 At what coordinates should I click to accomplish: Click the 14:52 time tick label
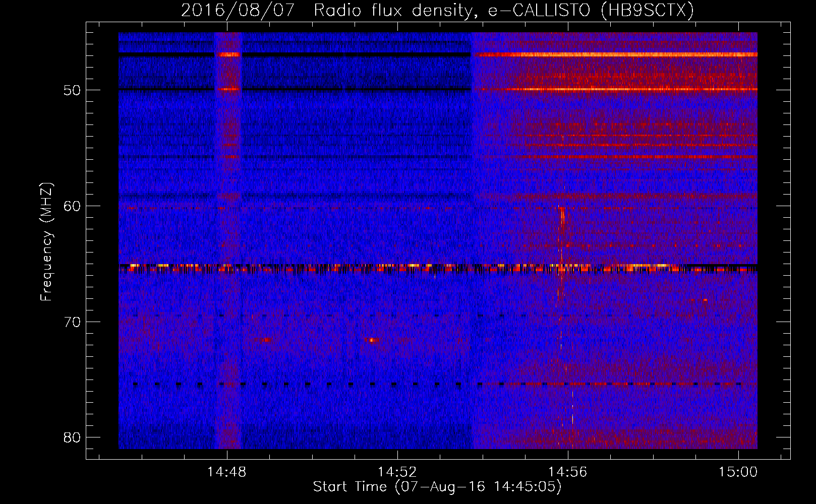[397, 472]
